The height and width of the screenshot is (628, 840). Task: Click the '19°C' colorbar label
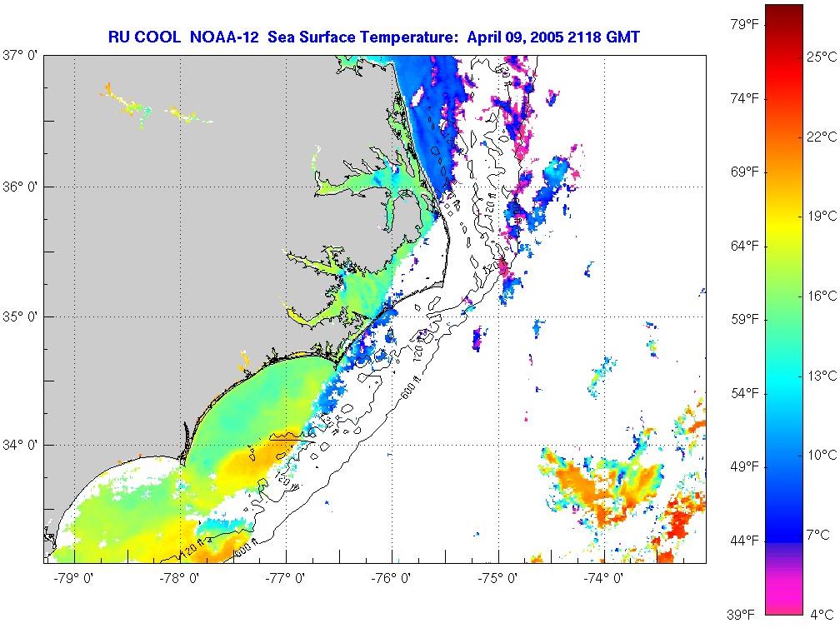click(x=822, y=217)
